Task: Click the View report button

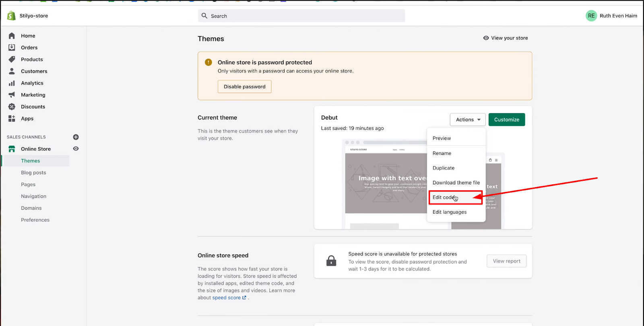Action: pos(507,261)
